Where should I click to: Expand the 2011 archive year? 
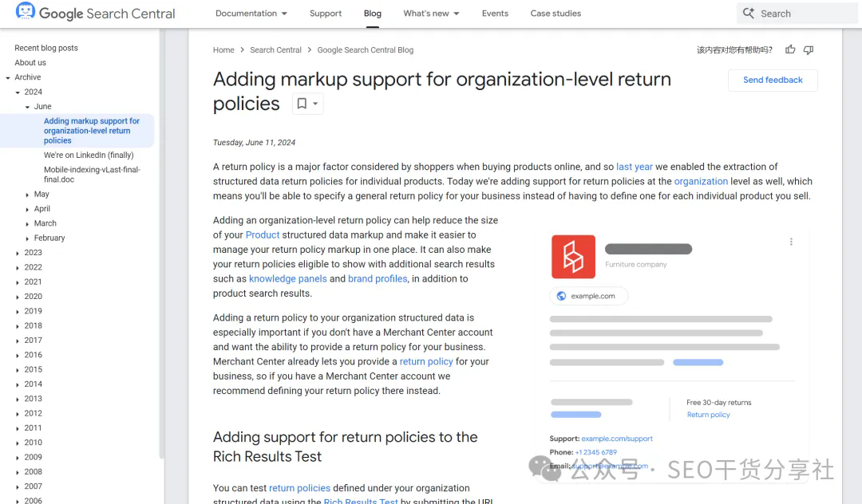(18, 428)
